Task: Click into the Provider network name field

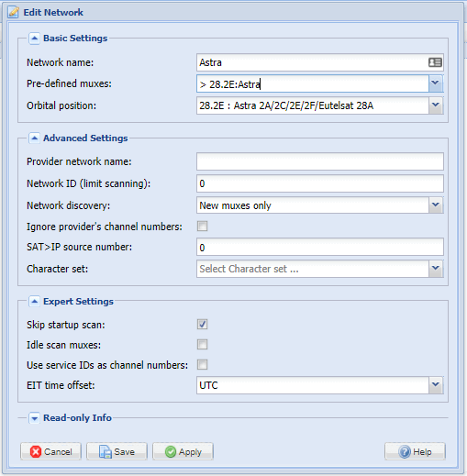Action: 320,161
